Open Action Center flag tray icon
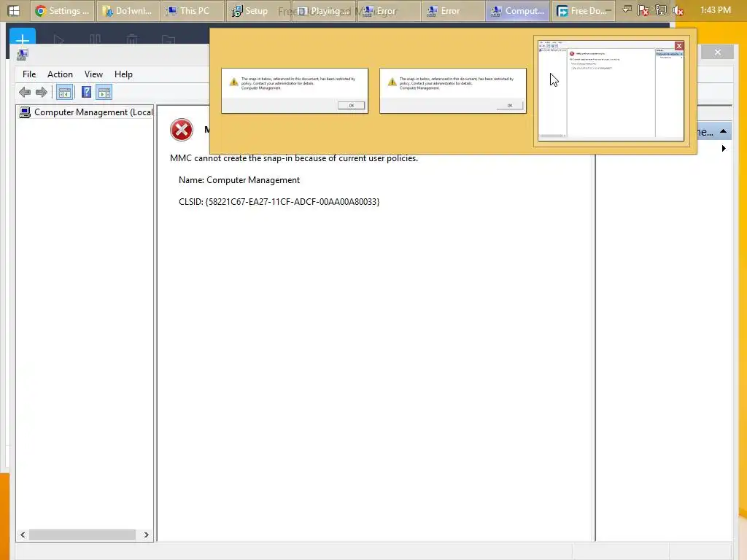Viewport: 747px width, 560px height. tap(643, 10)
